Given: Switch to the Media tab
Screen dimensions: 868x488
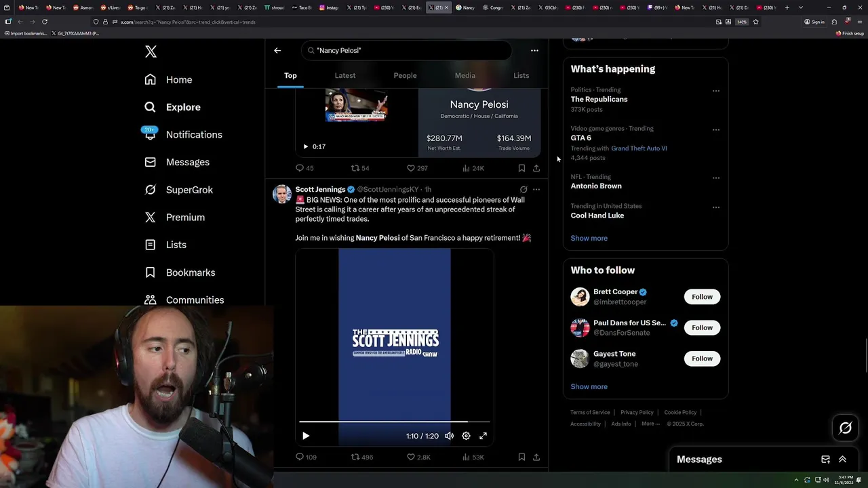Looking at the screenshot, I should pos(465,75).
